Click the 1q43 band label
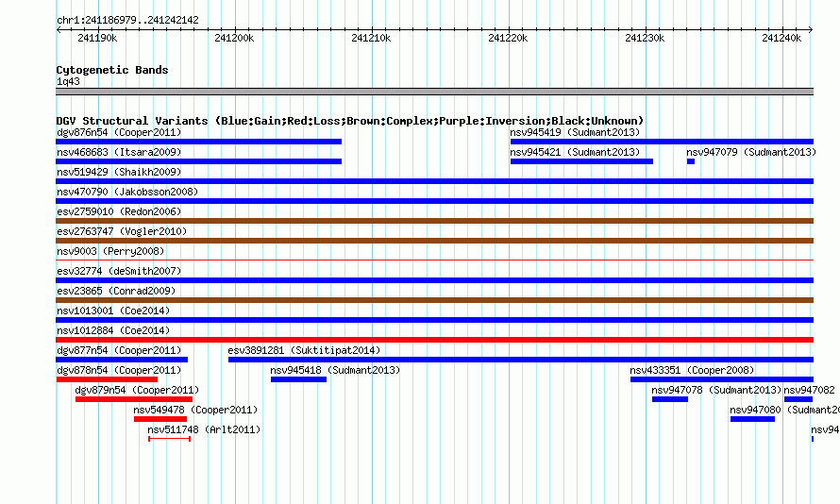This screenshot has height=504, width=840. pos(68,81)
